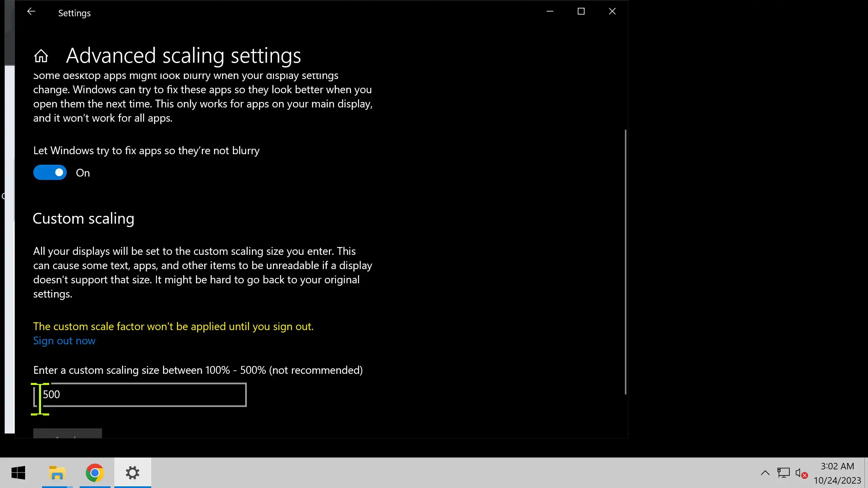
Task: Click the muted volume speaker icon
Action: click(801, 473)
